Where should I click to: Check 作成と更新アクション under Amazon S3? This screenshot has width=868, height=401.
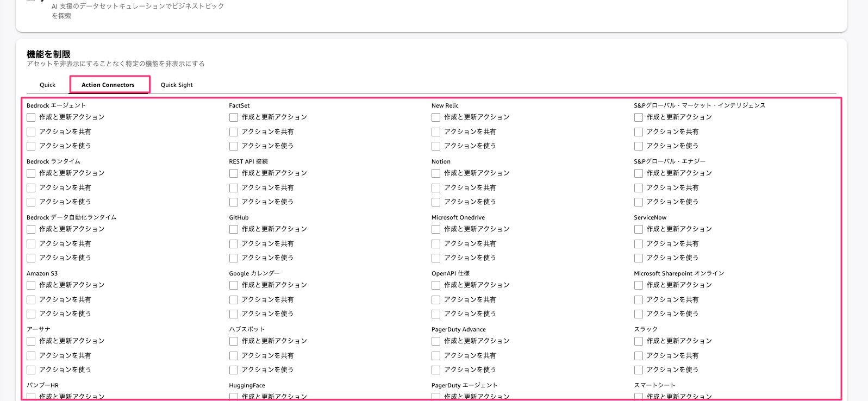(31, 285)
